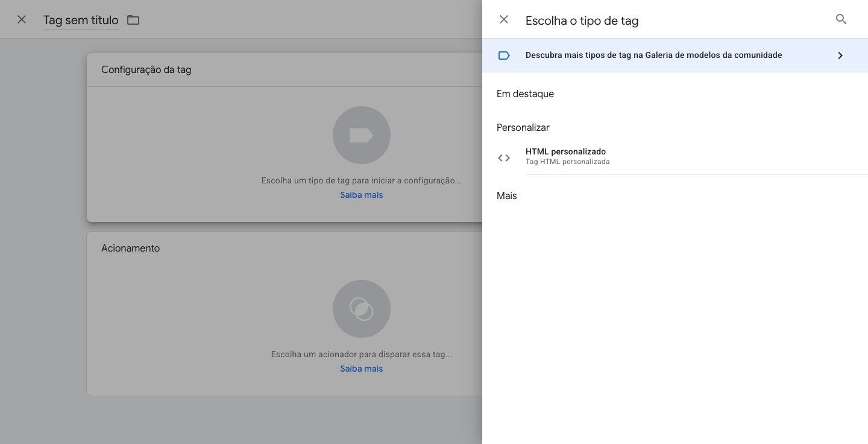Open 'Saiba mais' link under Configuração da tag
Image resolution: width=868 pixels, height=444 pixels.
[x=361, y=195]
